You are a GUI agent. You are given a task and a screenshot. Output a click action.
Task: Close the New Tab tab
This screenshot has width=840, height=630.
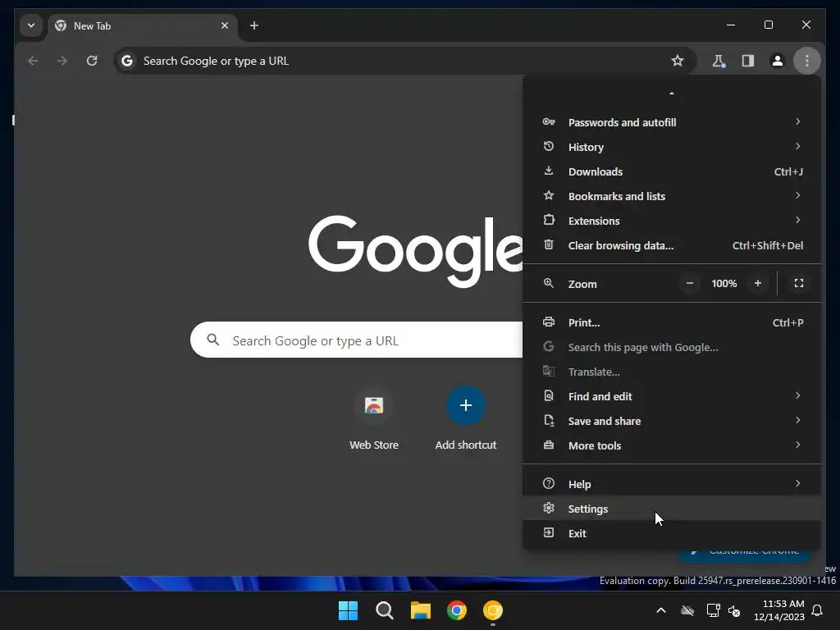click(x=225, y=25)
